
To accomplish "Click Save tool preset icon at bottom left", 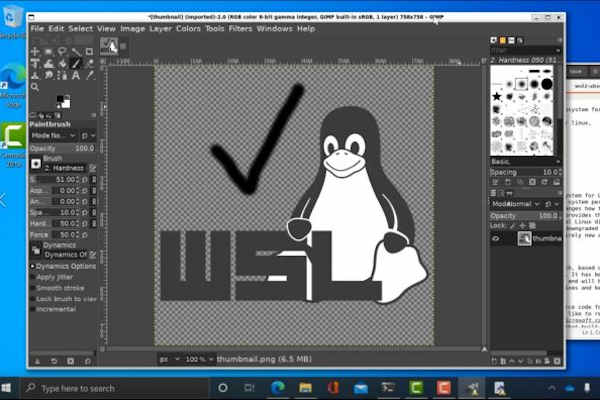I will pos(37,361).
